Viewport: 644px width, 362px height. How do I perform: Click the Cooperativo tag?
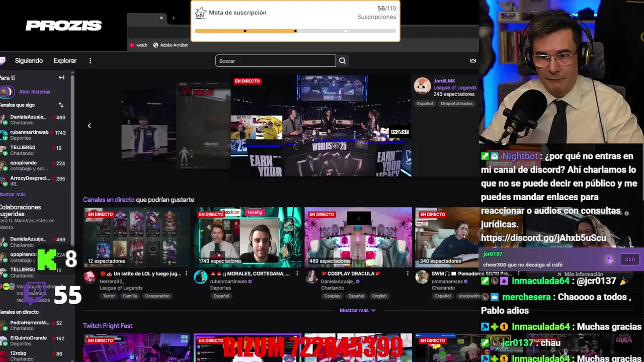tap(157, 296)
